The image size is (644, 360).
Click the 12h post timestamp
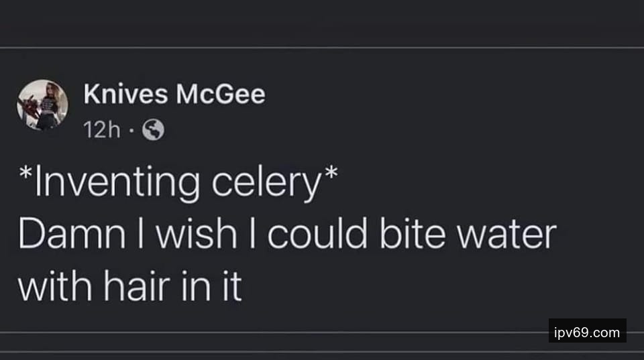click(102, 130)
